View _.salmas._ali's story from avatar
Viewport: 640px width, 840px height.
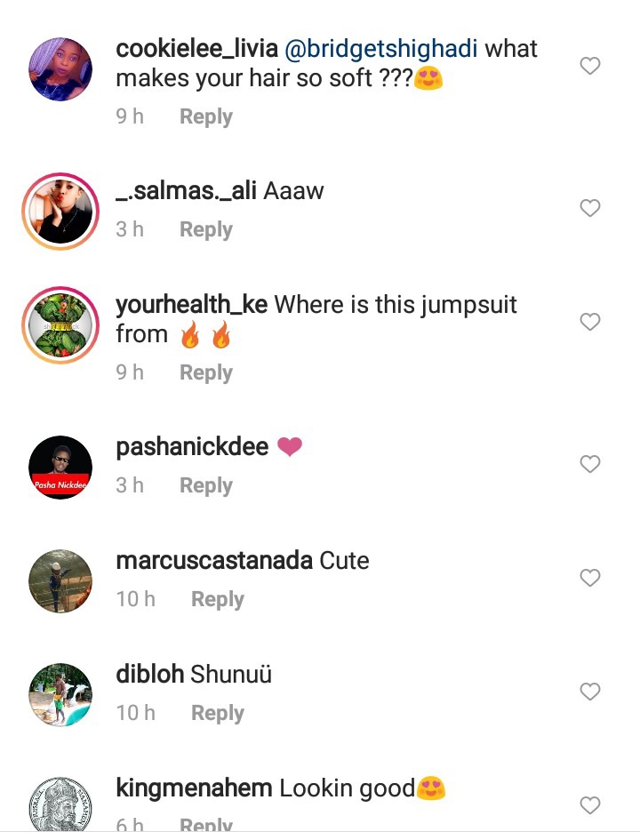(x=60, y=211)
